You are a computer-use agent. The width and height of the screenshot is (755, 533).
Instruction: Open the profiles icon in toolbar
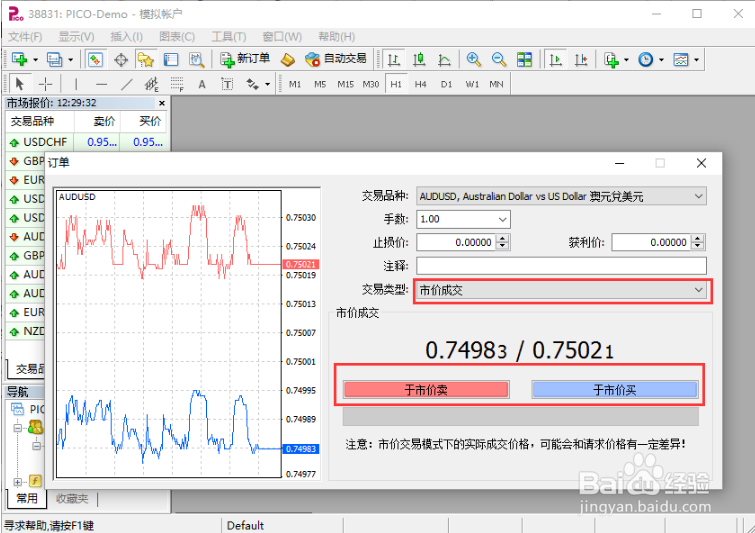pyautogui.click(x=54, y=59)
